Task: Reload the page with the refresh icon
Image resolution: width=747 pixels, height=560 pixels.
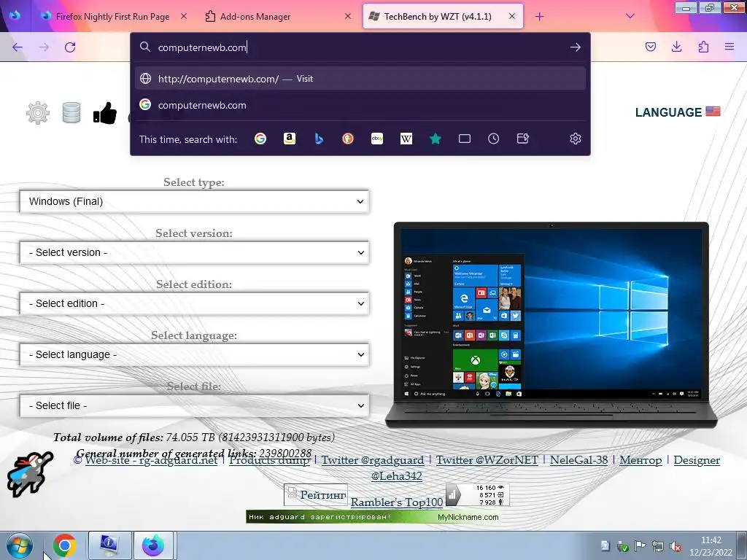Action: pyautogui.click(x=70, y=47)
